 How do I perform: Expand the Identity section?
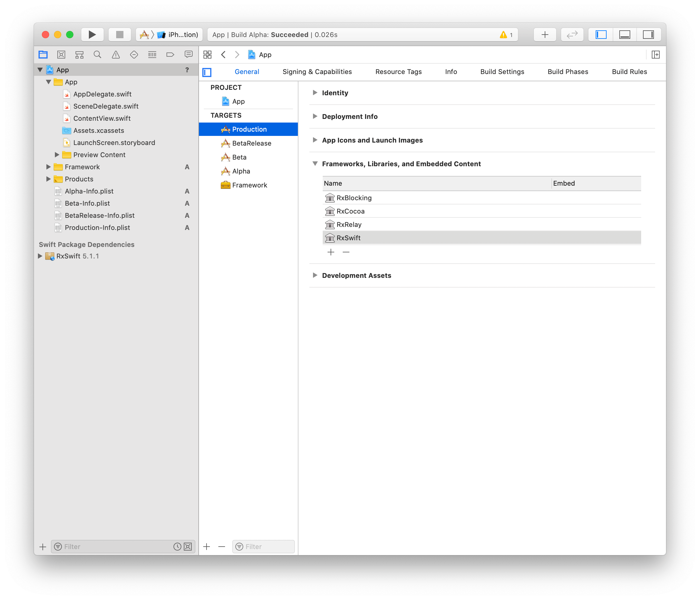click(x=315, y=93)
